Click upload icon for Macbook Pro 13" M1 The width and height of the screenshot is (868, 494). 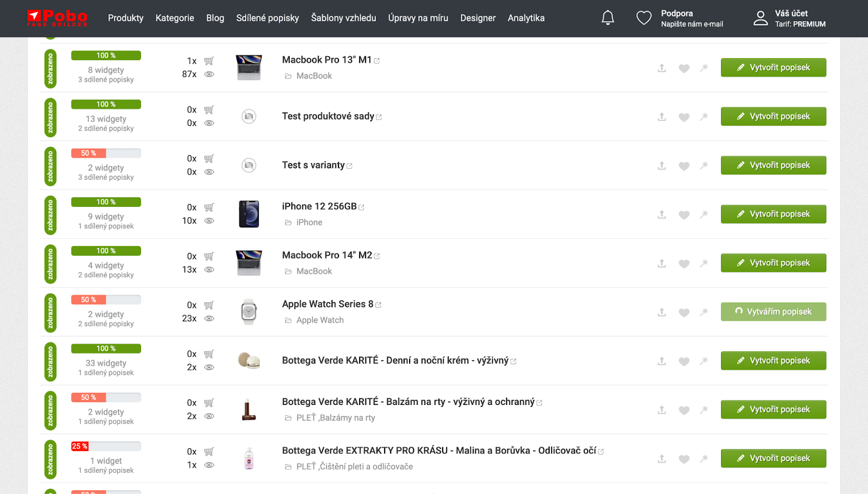[x=662, y=68]
